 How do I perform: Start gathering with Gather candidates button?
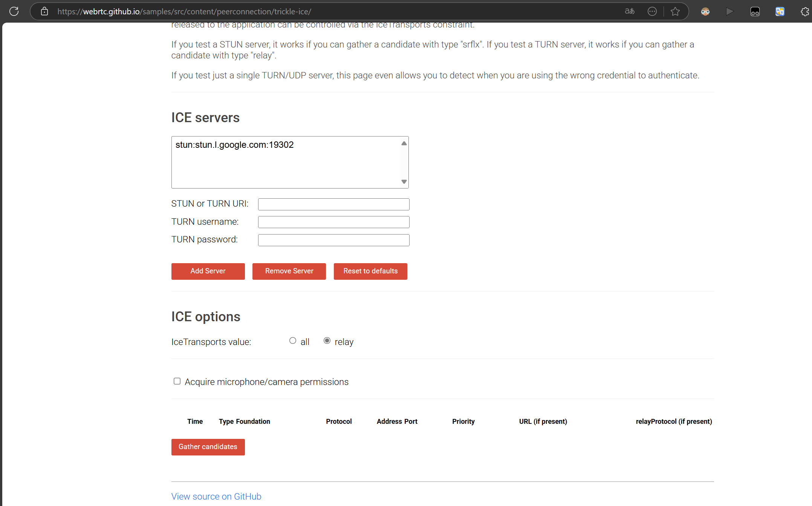pos(208,447)
